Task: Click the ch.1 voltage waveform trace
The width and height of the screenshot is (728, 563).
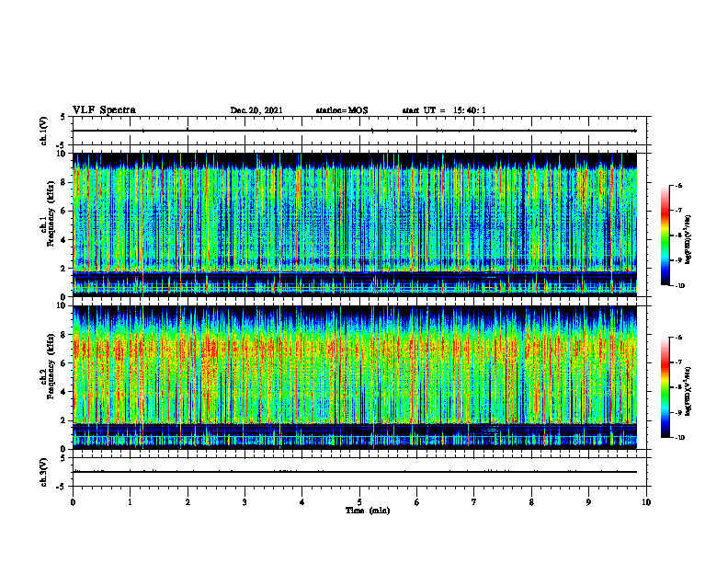Action: 355,131
